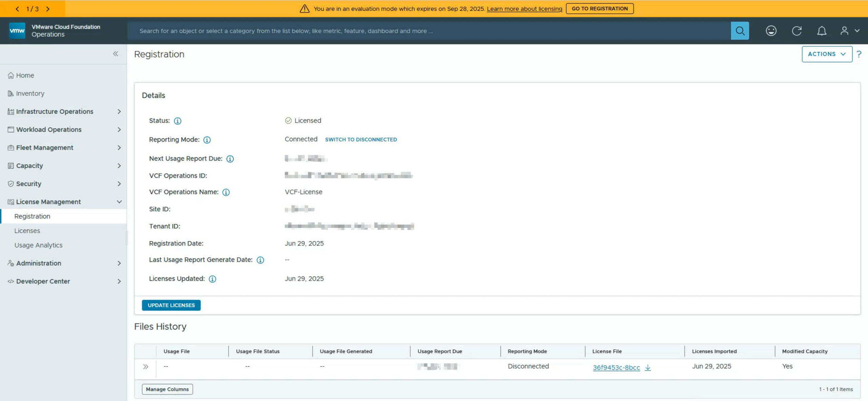
Task: Open the Actions dropdown
Action: coord(827,54)
